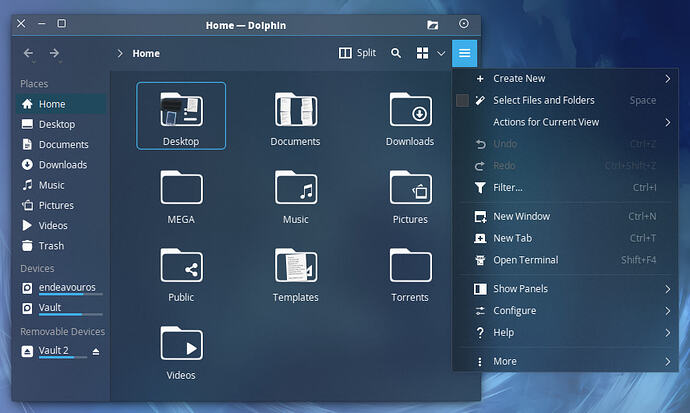Eject the Vault 2 removable device

96,351
